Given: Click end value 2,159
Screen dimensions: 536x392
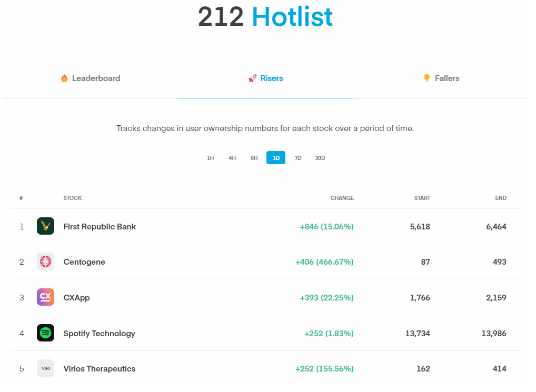Looking at the screenshot, I should pos(496,298).
